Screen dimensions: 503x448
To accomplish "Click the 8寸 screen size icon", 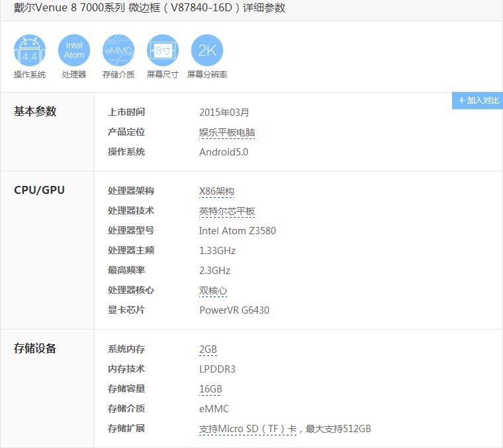I will tap(163, 50).
